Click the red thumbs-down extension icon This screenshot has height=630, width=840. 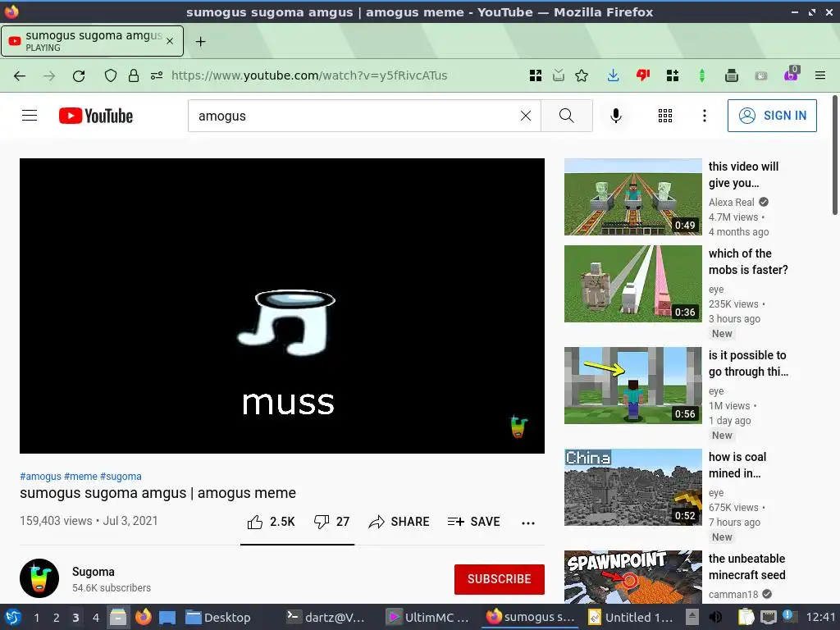pyautogui.click(x=643, y=75)
